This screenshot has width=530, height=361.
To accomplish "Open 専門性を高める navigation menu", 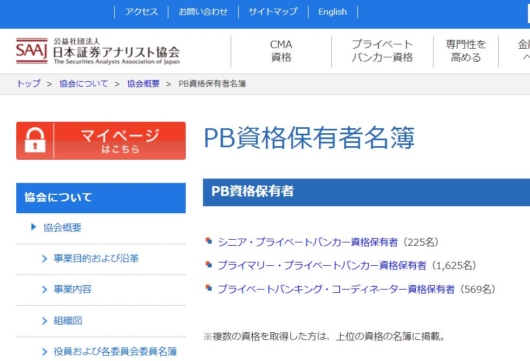I will pos(465,51).
